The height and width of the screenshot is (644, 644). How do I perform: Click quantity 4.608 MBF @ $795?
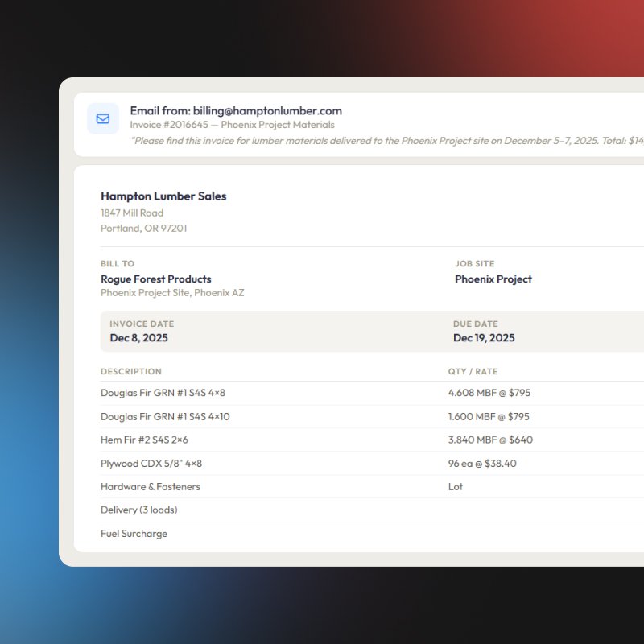click(489, 393)
